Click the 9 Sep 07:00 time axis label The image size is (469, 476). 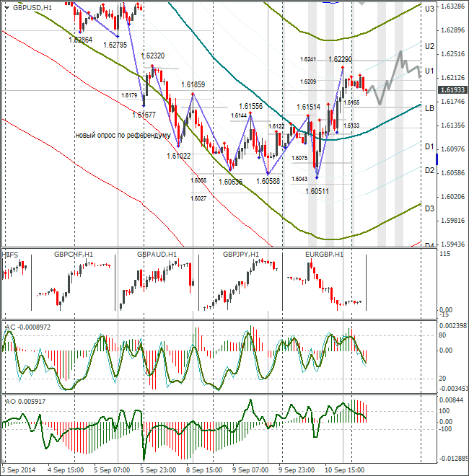[x=250, y=470]
